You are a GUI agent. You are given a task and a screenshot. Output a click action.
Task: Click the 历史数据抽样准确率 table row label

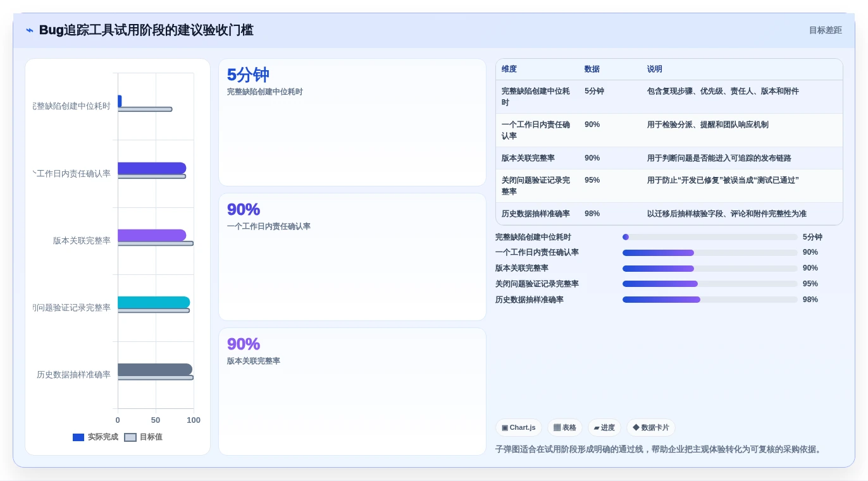point(536,214)
